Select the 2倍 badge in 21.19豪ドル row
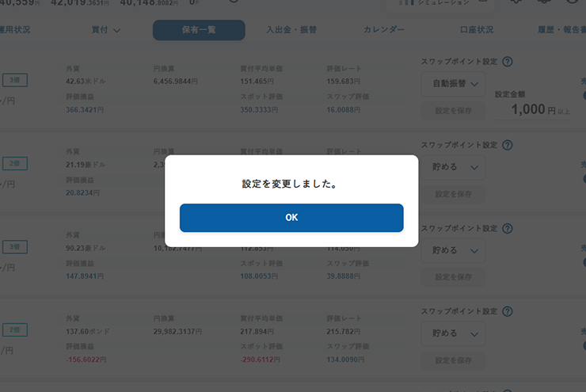This screenshot has width=586, height=392. [15, 163]
